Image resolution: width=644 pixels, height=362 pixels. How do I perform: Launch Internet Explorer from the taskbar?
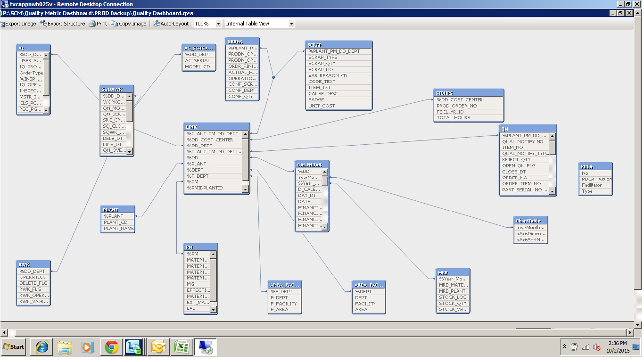[41, 347]
